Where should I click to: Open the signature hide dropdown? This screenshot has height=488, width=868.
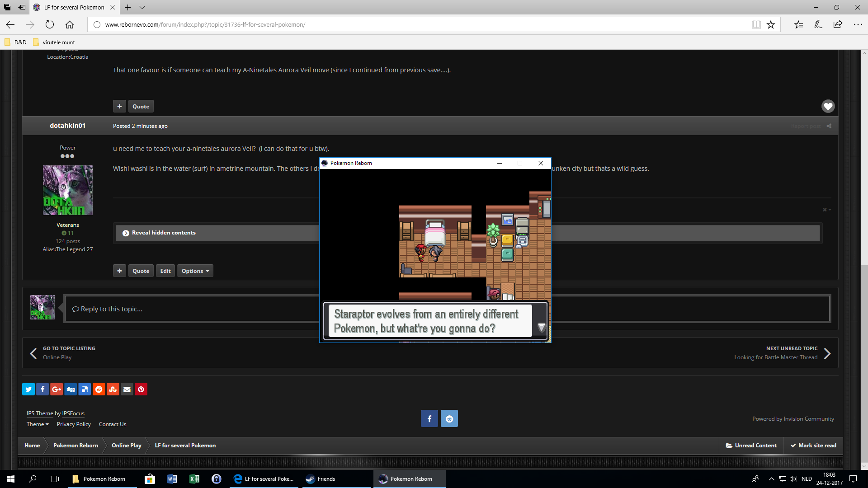(827, 210)
